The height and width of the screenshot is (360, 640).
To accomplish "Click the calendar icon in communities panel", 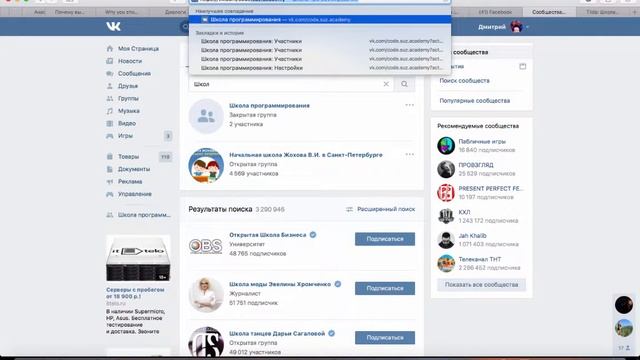I will click(x=522, y=66).
